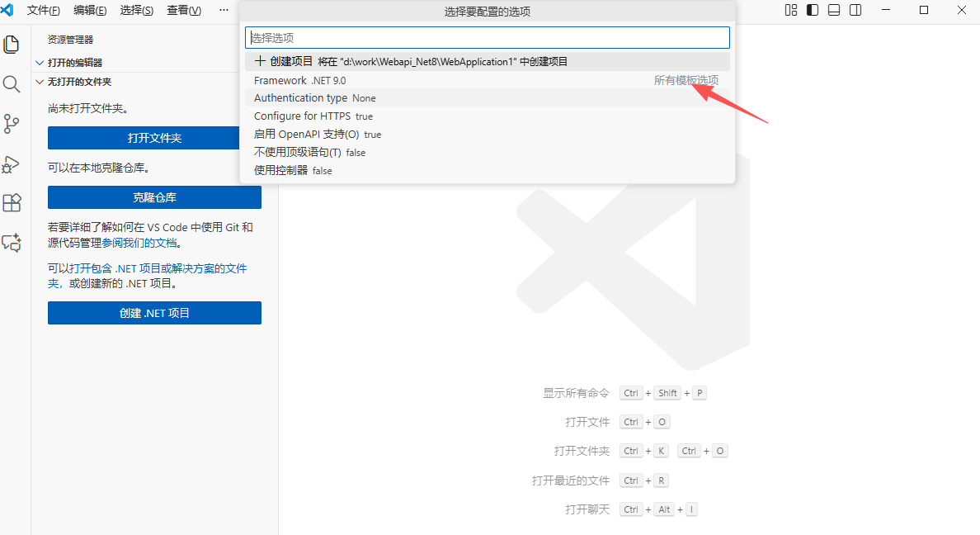Click the 资源管理器 panel title

pyautogui.click(x=71, y=40)
